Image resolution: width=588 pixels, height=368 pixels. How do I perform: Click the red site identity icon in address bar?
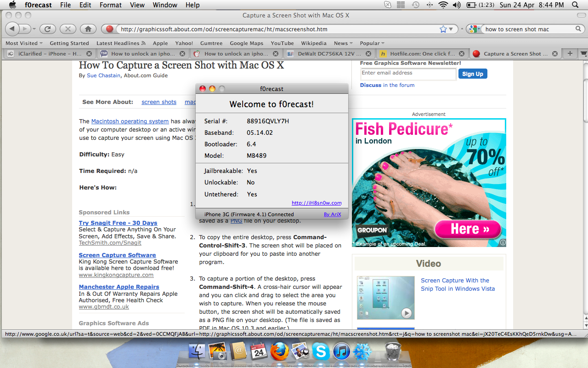110,29
